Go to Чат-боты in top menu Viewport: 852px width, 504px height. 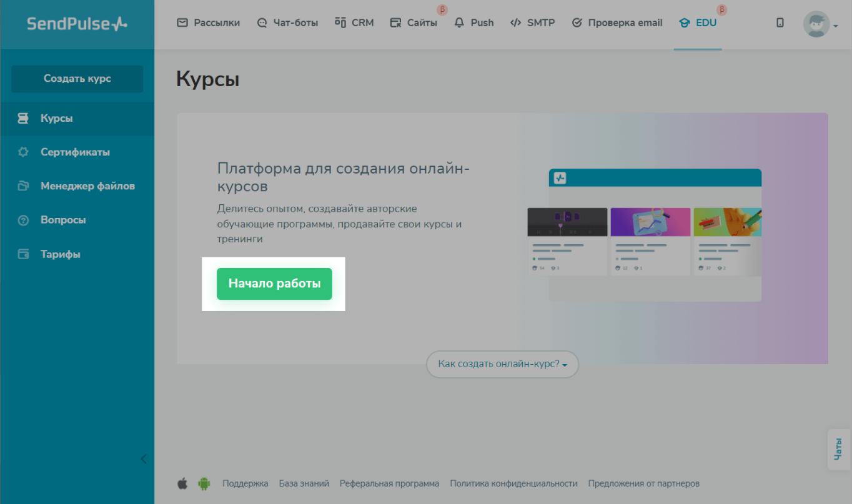287,23
